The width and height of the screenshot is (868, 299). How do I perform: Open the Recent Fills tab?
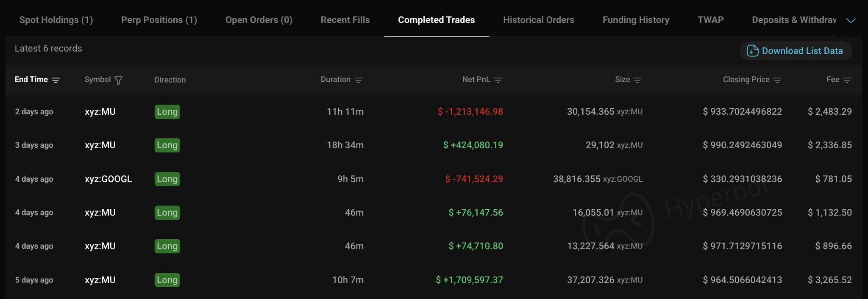345,20
